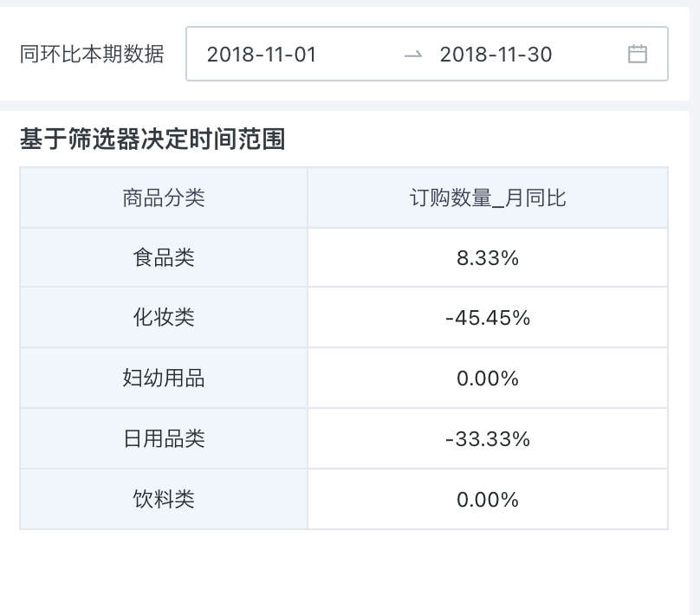
Task: Click the -45.45% value cell
Action: coord(487,318)
